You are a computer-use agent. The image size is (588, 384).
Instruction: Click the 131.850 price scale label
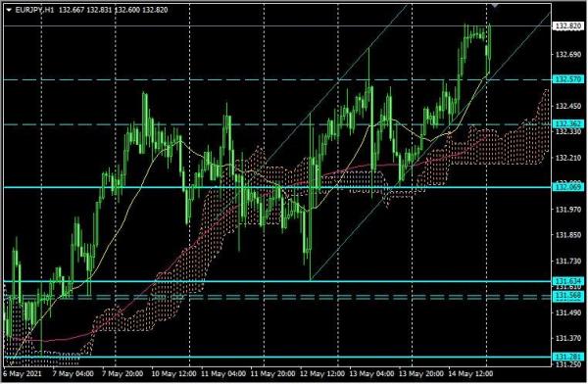click(x=567, y=235)
